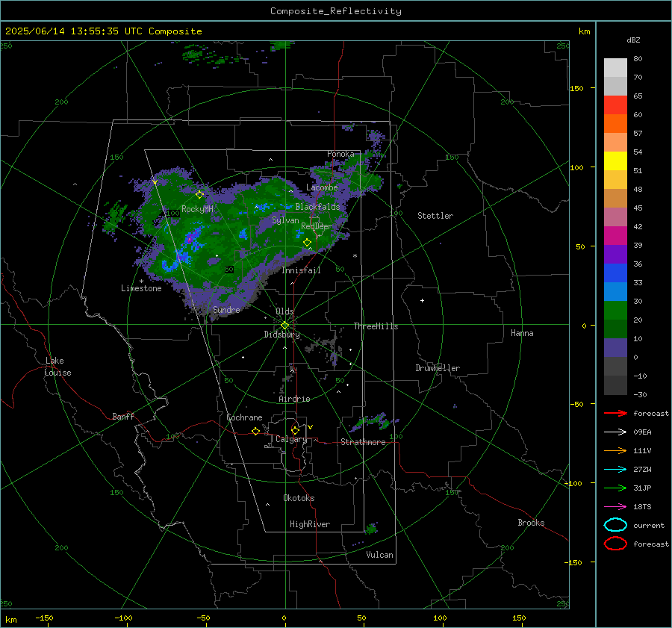Click the asterisk marker above Limestone
672x628 pixels.
(x=141, y=282)
